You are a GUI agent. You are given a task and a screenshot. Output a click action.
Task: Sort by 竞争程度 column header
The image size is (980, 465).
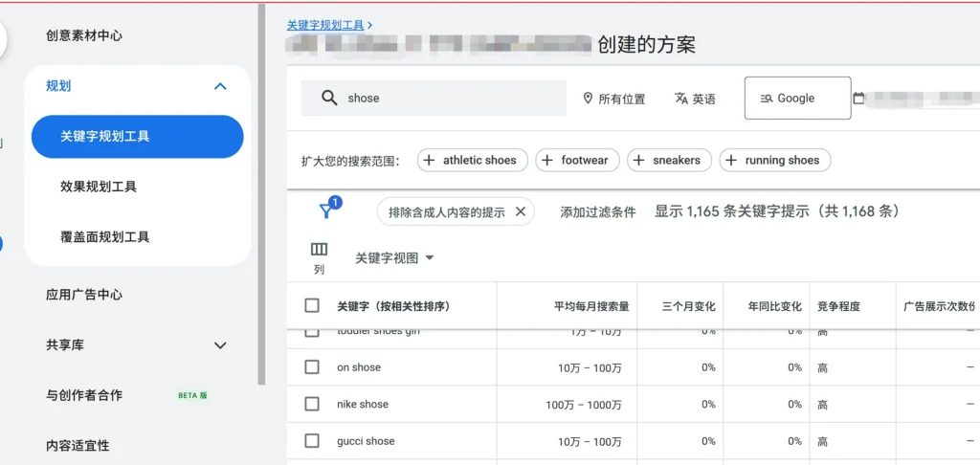coord(838,306)
